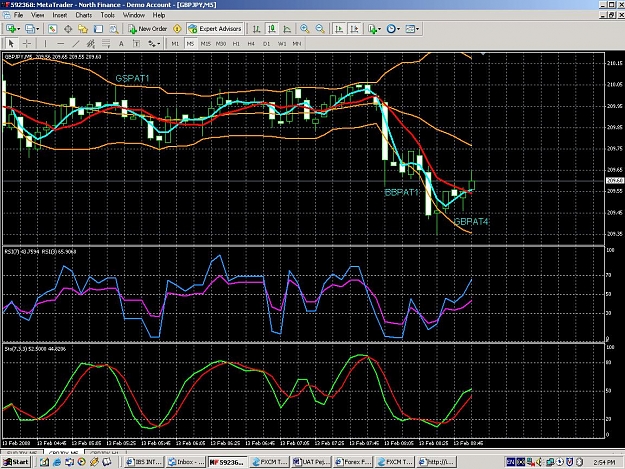The height and width of the screenshot is (469, 625).
Task: Click the taskbar clock showing 2:54 PM
Action: pos(604,462)
